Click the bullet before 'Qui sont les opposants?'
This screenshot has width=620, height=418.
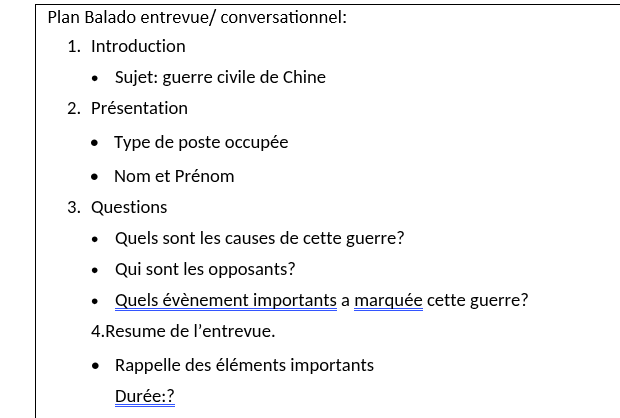[x=94, y=270]
